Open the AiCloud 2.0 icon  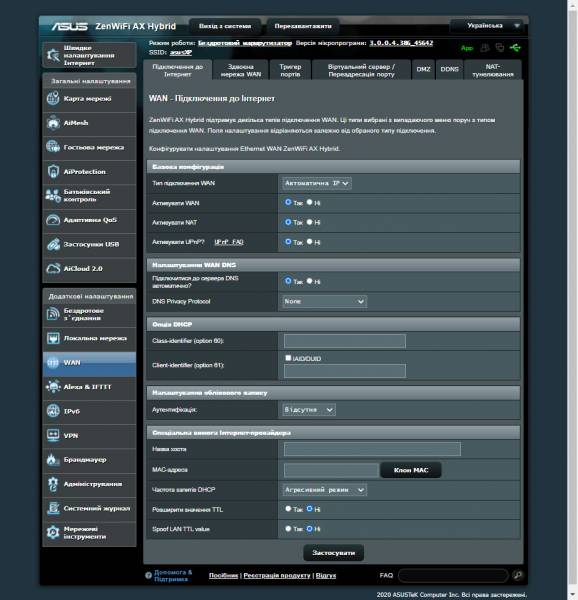53,269
